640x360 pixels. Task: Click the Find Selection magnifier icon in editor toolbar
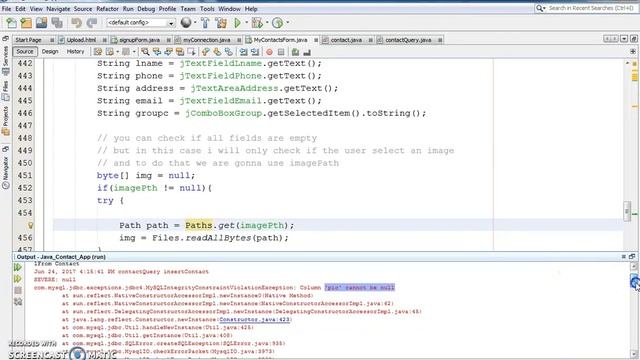145,52
